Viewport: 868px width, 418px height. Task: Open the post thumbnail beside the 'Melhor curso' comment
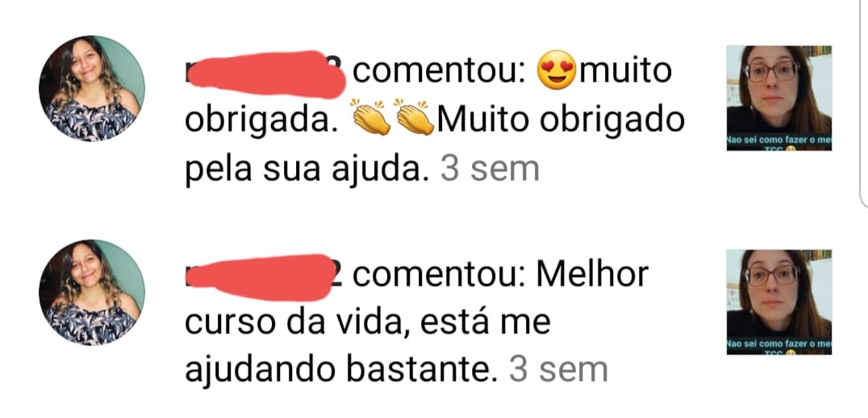tap(779, 302)
